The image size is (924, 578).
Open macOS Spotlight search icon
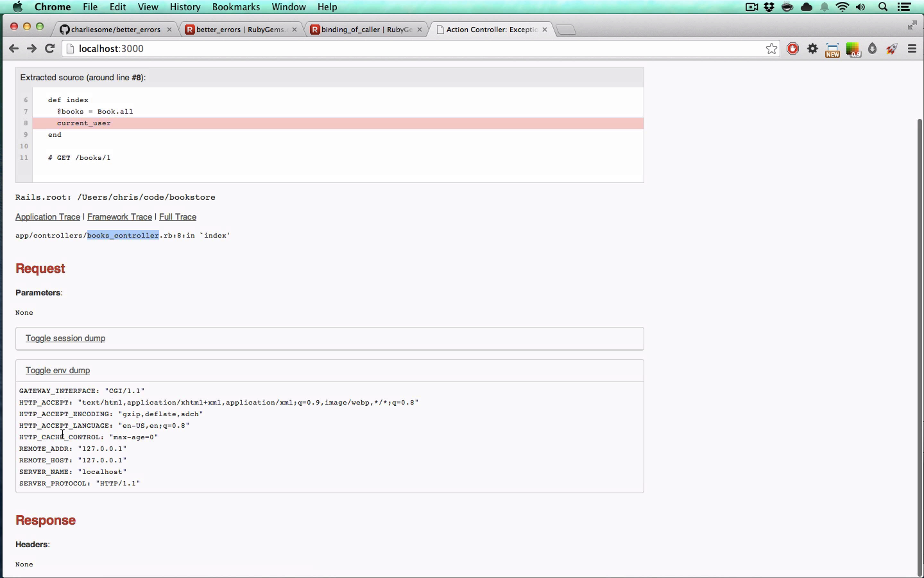883,7
